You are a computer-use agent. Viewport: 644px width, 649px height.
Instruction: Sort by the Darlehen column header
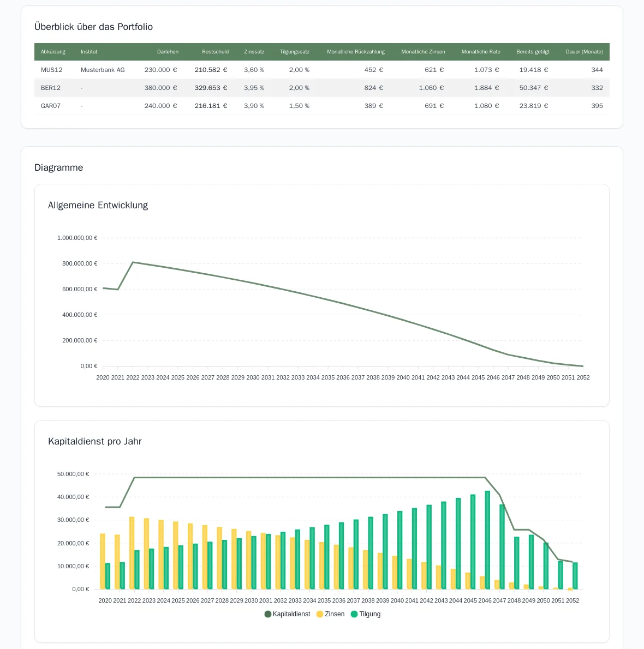point(168,52)
